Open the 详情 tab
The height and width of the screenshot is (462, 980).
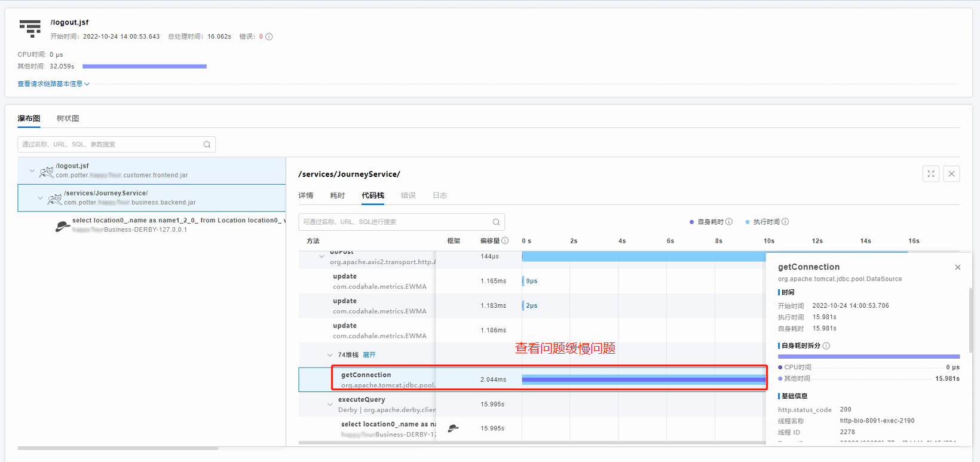pos(306,195)
